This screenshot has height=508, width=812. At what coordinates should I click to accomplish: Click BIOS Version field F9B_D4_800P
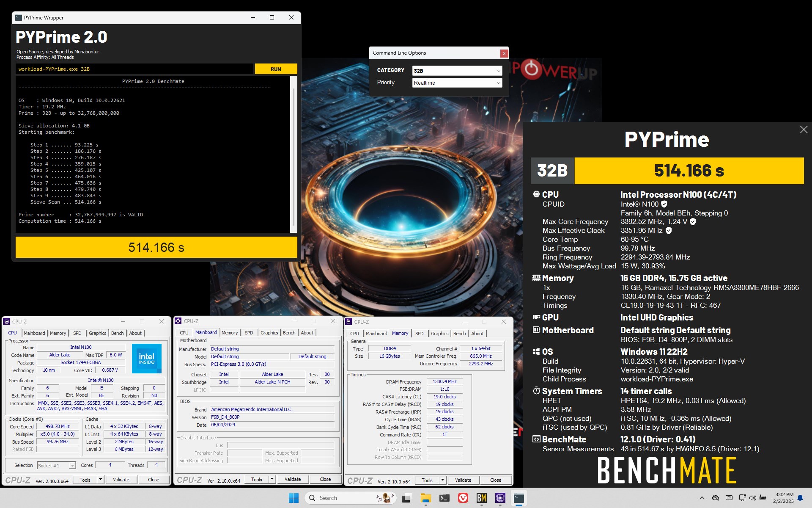point(272,417)
